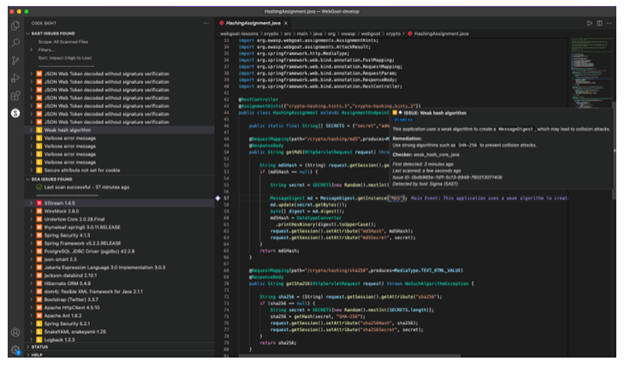
Task: Expand the Filters row
Action: 119,50
